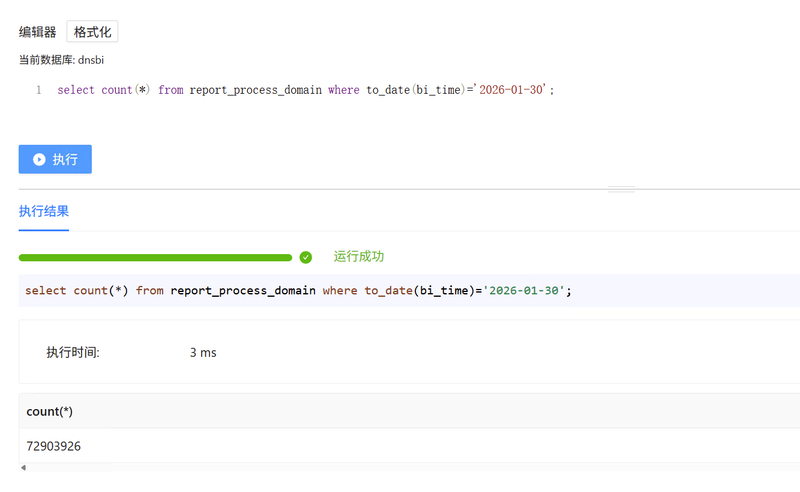
Task: Click the green success checkmark icon
Action: click(306, 257)
